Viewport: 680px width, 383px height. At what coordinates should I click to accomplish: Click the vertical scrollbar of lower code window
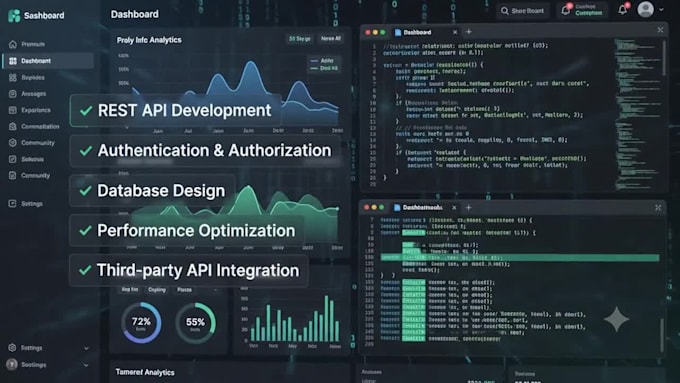[x=662, y=335]
